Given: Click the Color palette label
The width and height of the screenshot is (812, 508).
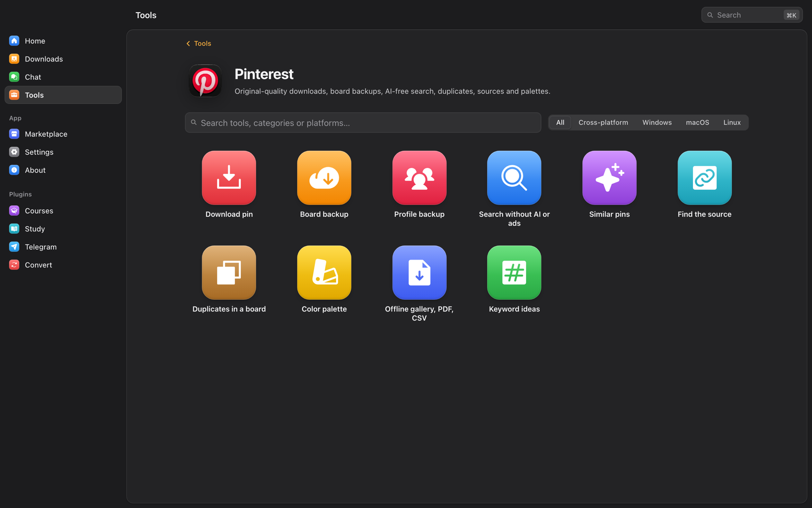Looking at the screenshot, I should (x=324, y=309).
